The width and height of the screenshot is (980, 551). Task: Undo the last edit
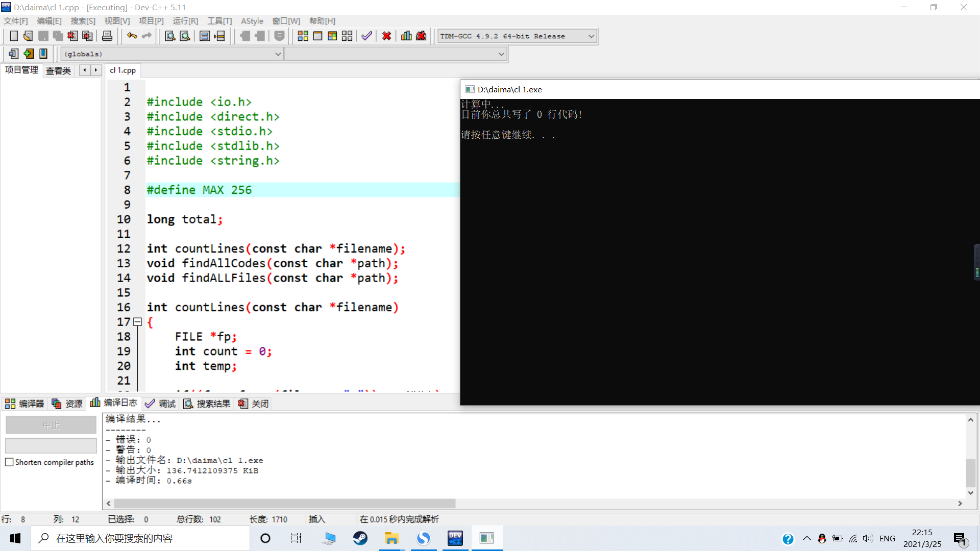132,36
